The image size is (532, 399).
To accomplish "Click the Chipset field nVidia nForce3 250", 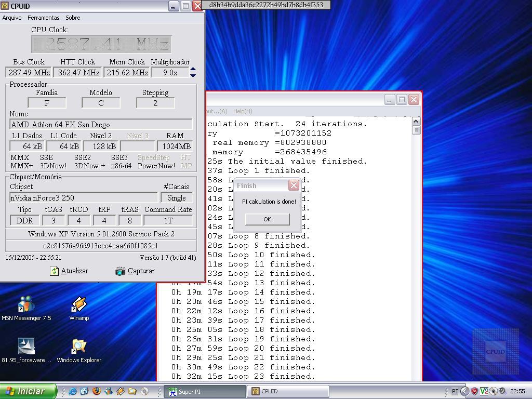I will (x=84, y=198).
